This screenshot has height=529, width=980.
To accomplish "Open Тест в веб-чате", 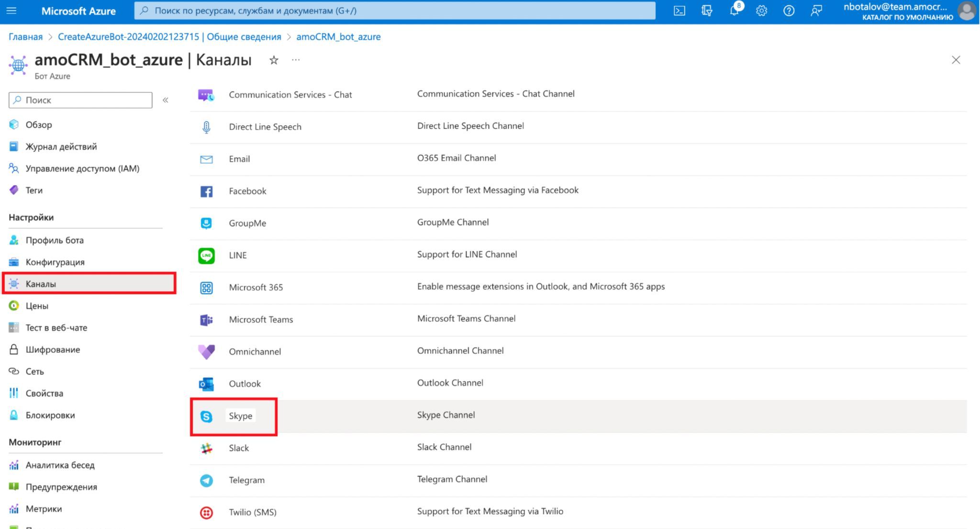I will coord(56,328).
